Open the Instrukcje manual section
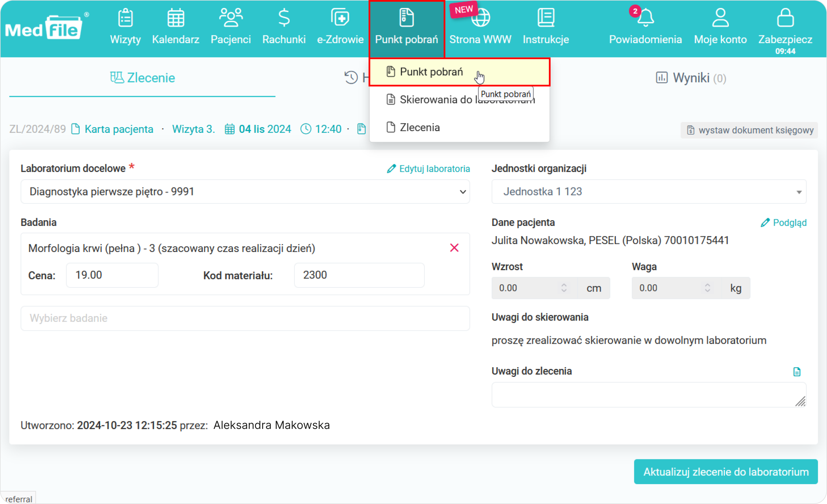This screenshot has width=827, height=504. click(x=546, y=27)
